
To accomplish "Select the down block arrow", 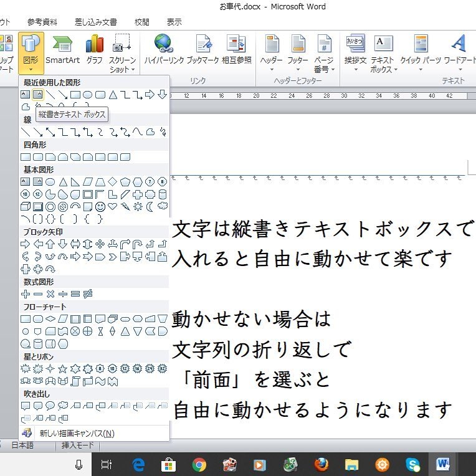I will coord(62,244).
